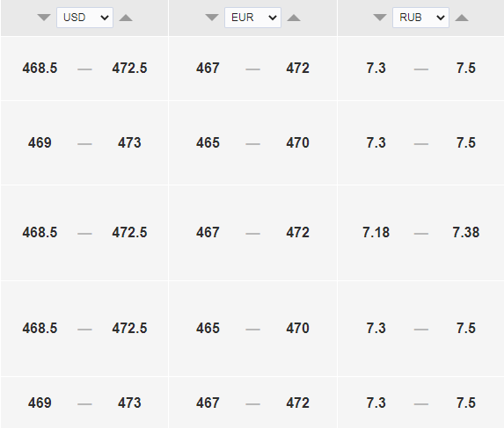The image size is (504, 428).
Task: Sort RUB column descending with down arrow
Action: pos(380,18)
